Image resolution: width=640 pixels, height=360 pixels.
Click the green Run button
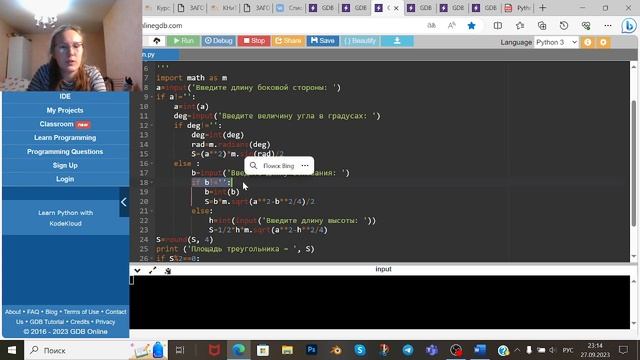coord(183,41)
